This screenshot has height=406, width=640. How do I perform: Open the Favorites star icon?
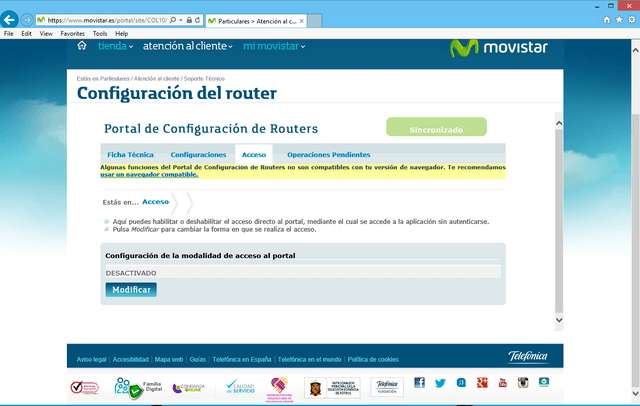coord(619,20)
